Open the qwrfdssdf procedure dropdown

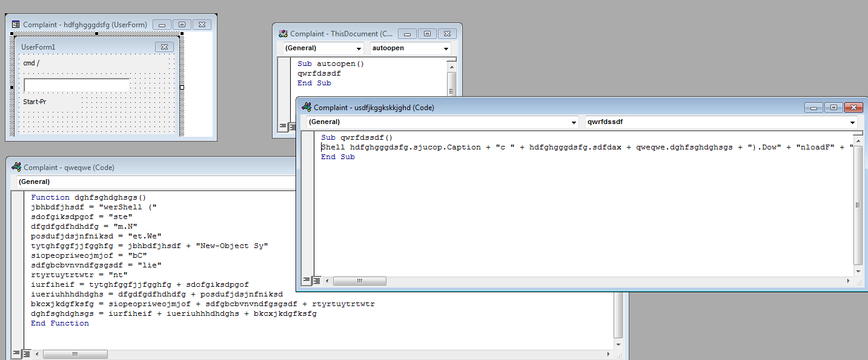853,122
